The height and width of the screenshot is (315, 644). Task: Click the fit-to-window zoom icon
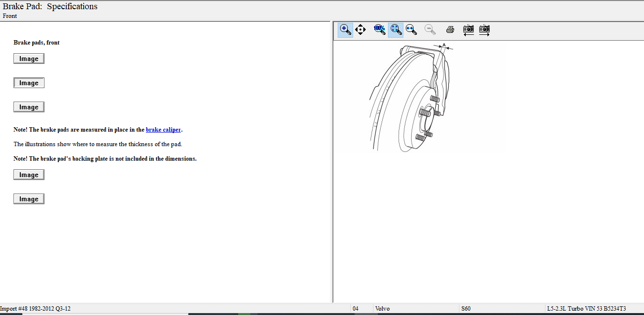pyautogui.click(x=396, y=30)
